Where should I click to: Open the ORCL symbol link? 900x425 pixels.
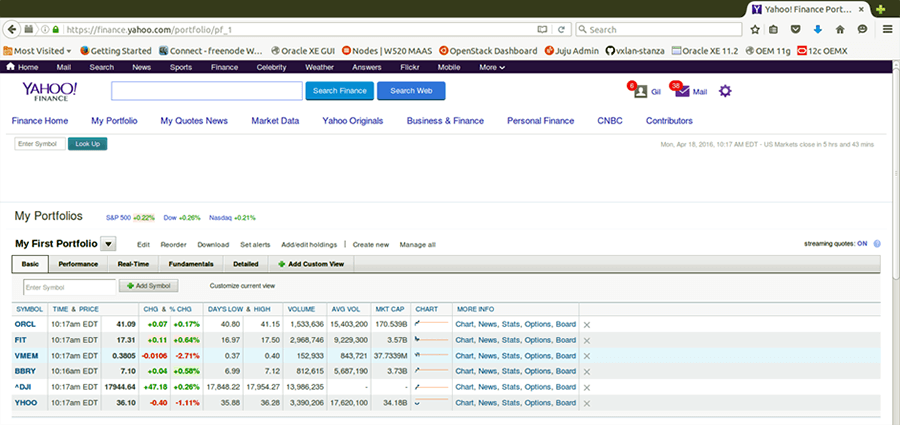point(25,324)
